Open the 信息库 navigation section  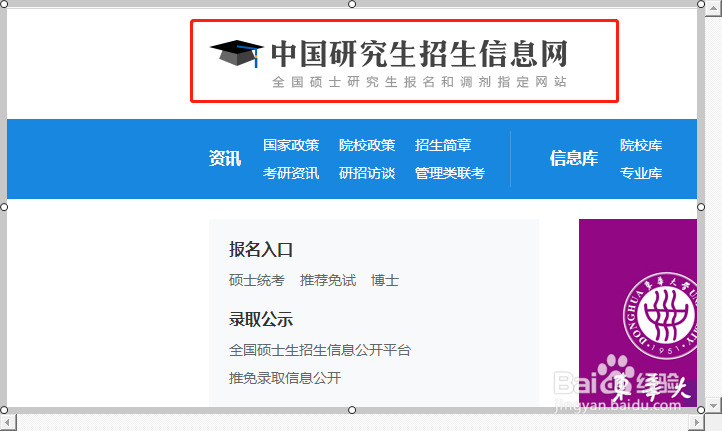click(574, 158)
